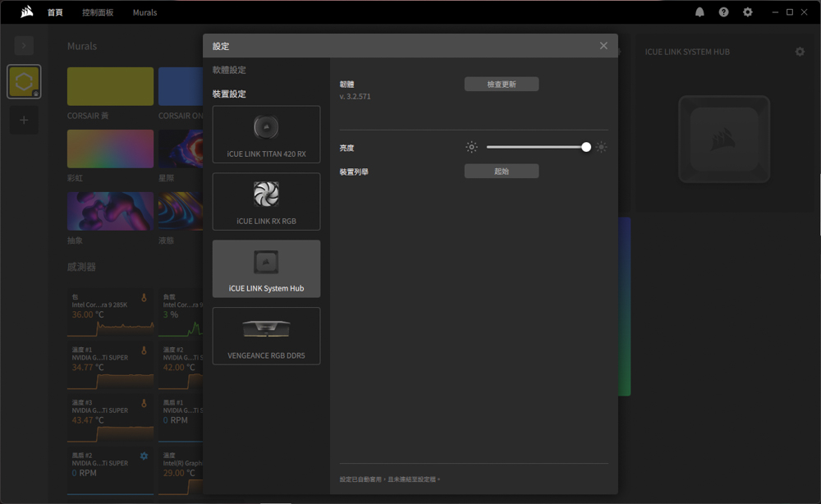This screenshot has width=821, height=504.
Task: Minimize the iCUE window
Action: pyautogui.click(x=775, y=12)
